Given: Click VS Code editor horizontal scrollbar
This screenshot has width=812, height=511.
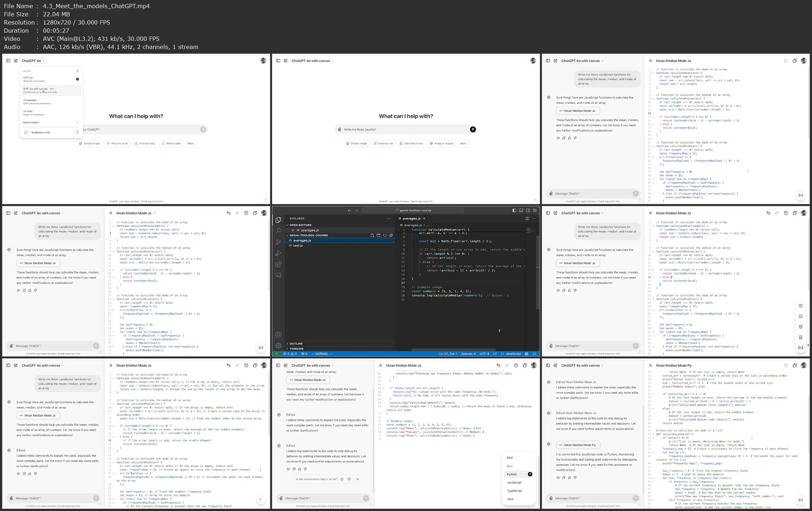Looking at the screenshot, I should pos(453,350).
